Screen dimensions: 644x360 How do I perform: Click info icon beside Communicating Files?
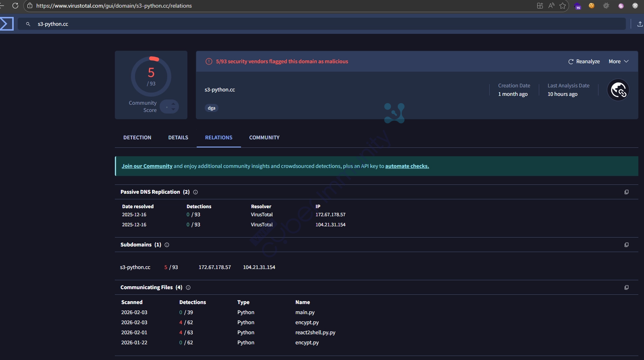(188, 288)
